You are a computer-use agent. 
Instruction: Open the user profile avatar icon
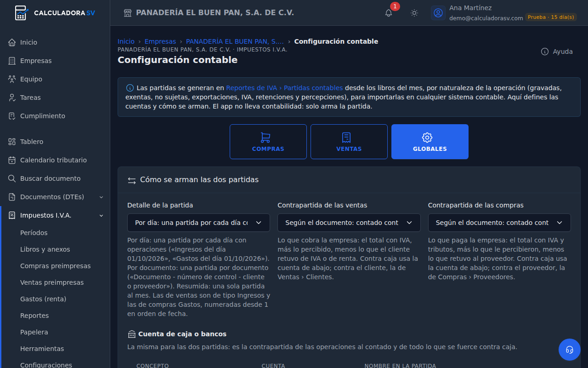coord(438,13)
